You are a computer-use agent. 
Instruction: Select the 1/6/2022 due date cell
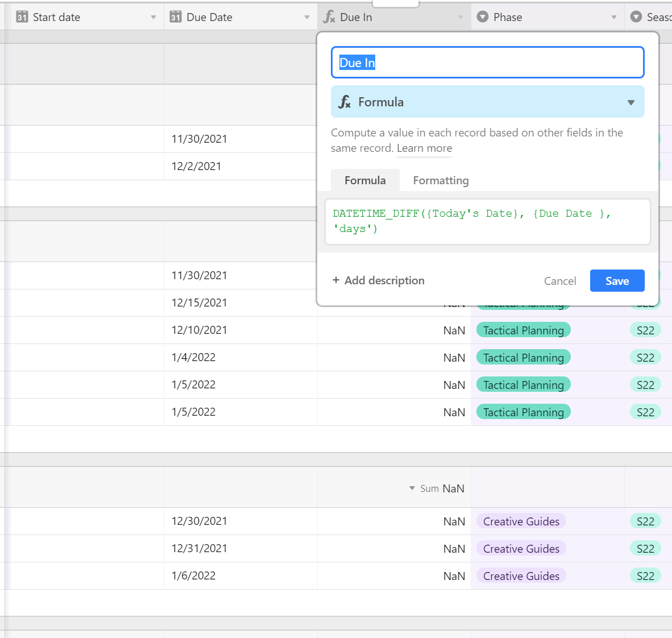point(241,576)
